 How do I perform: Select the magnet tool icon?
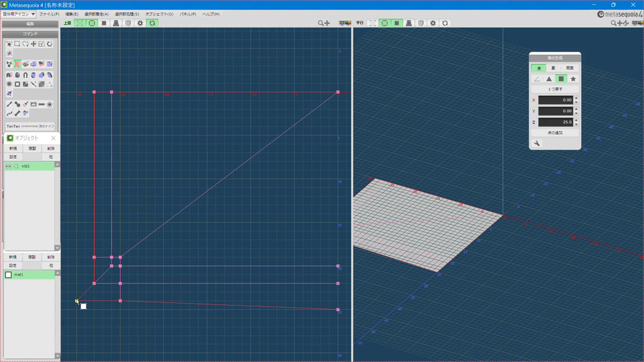point(25,74)
